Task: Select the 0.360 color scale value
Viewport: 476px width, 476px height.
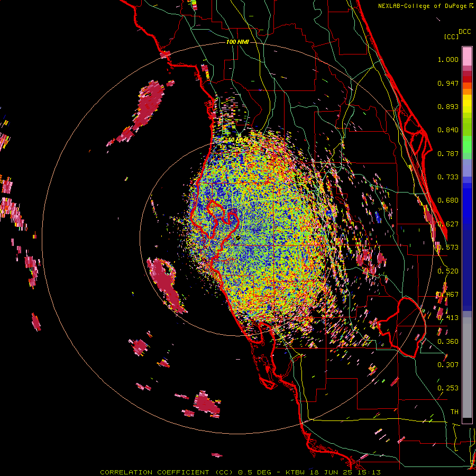Action: click(x=448, y=342)
